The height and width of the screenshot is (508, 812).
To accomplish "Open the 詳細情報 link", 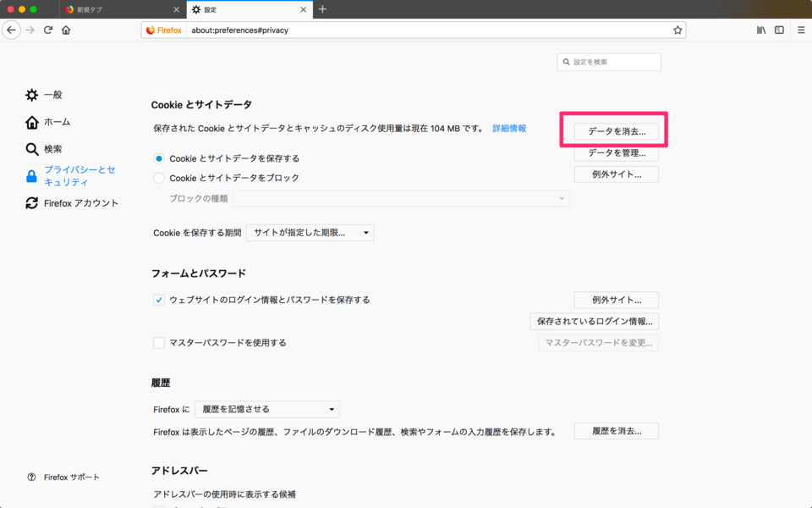I will point(511,128).
